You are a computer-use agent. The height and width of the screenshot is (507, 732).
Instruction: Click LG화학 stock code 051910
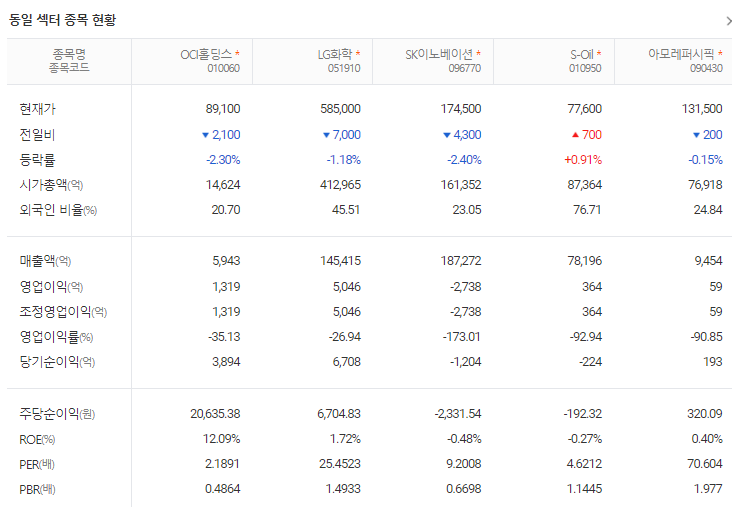click(x=344, y=68)
